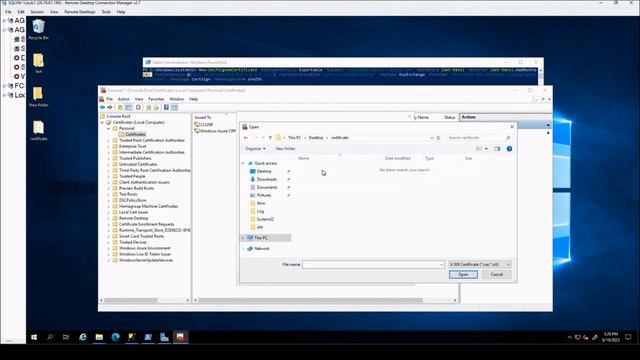Click MMC toolbar Up one level icon

[120, 107]
